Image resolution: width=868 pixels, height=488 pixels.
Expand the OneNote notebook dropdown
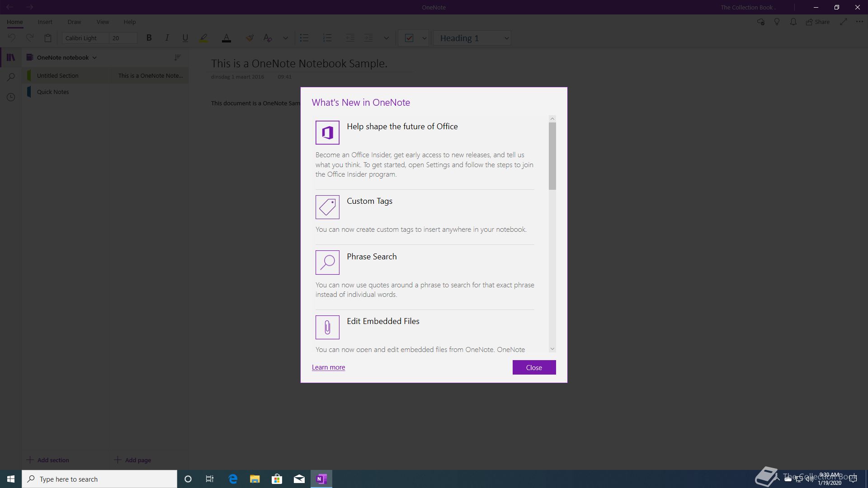[62, 57]
